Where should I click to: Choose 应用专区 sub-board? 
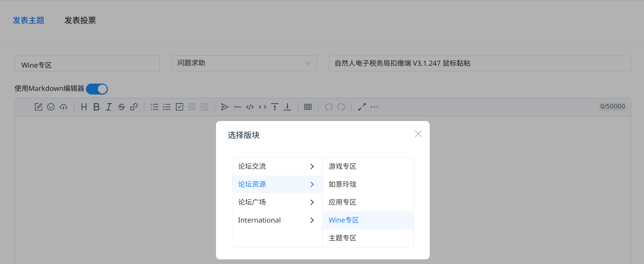click(x=368, y=202)
